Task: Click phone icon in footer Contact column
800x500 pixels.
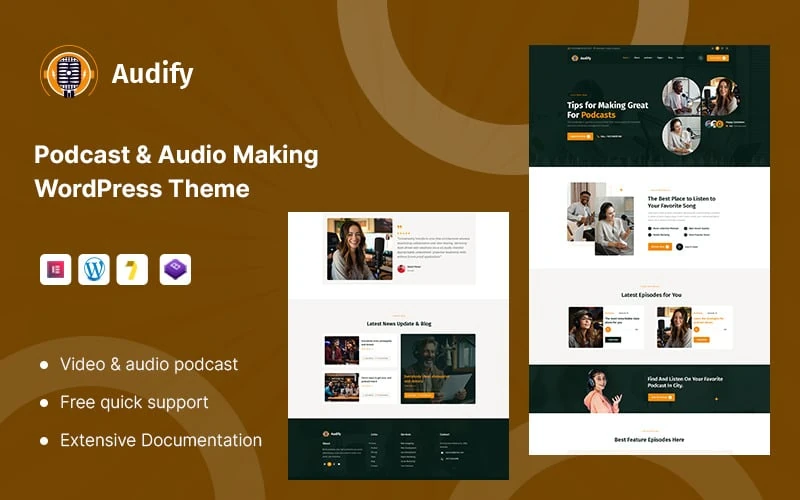Action: click(x=442, y=459)
